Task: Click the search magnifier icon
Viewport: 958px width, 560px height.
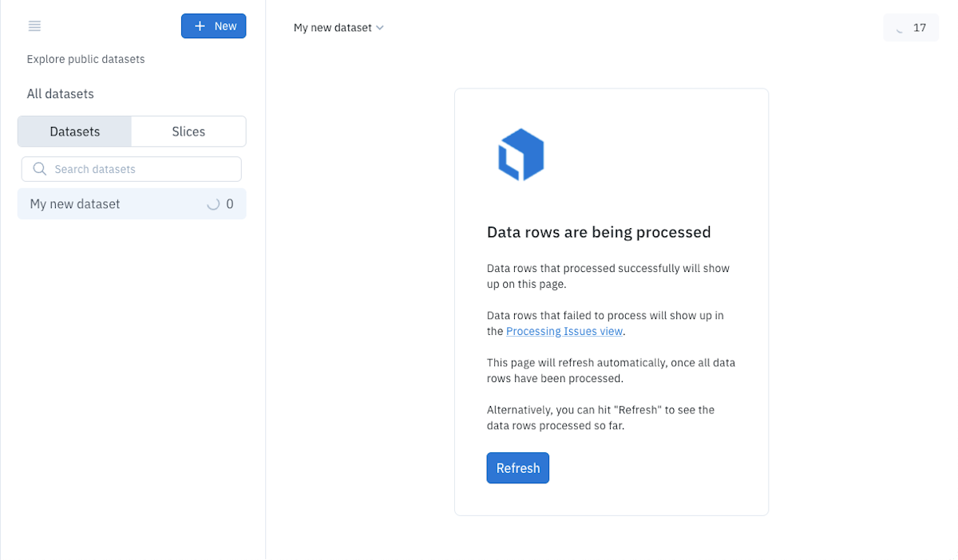Action: point(39,168)
